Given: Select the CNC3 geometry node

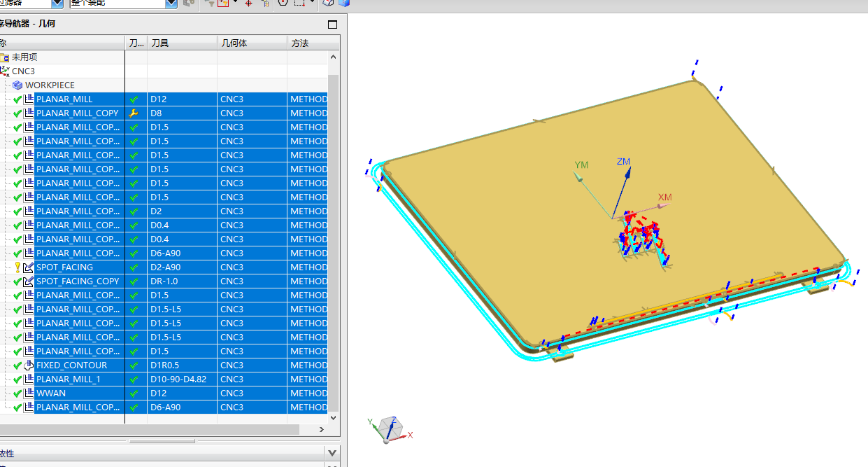Looking at the screenshot, I should click(23, 71).
